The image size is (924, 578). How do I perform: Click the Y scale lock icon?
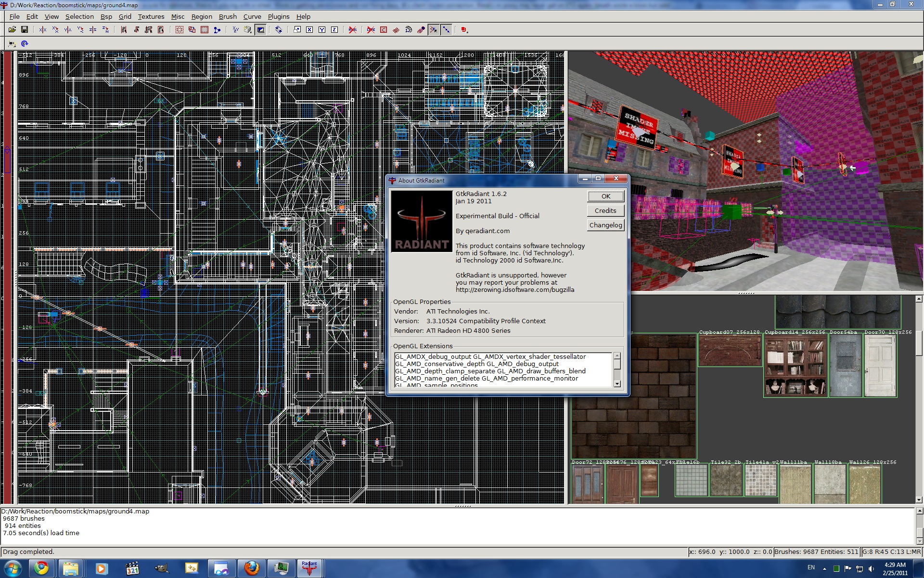322,30
